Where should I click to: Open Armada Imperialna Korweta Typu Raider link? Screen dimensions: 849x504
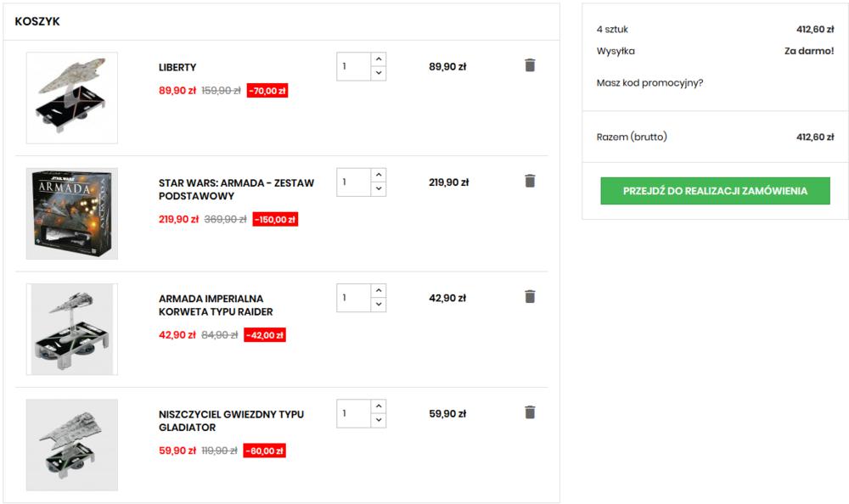coord(216,305)
